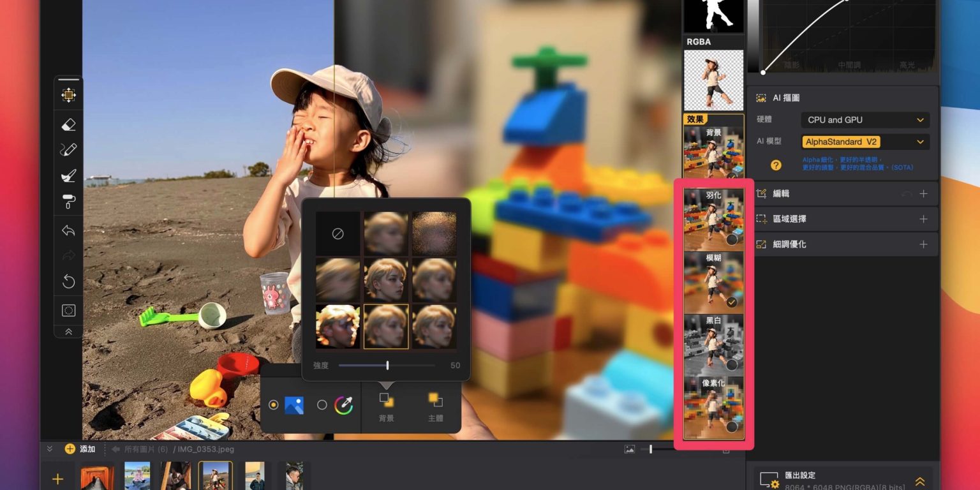Choose the no-effect blur preset

(338, 234)
